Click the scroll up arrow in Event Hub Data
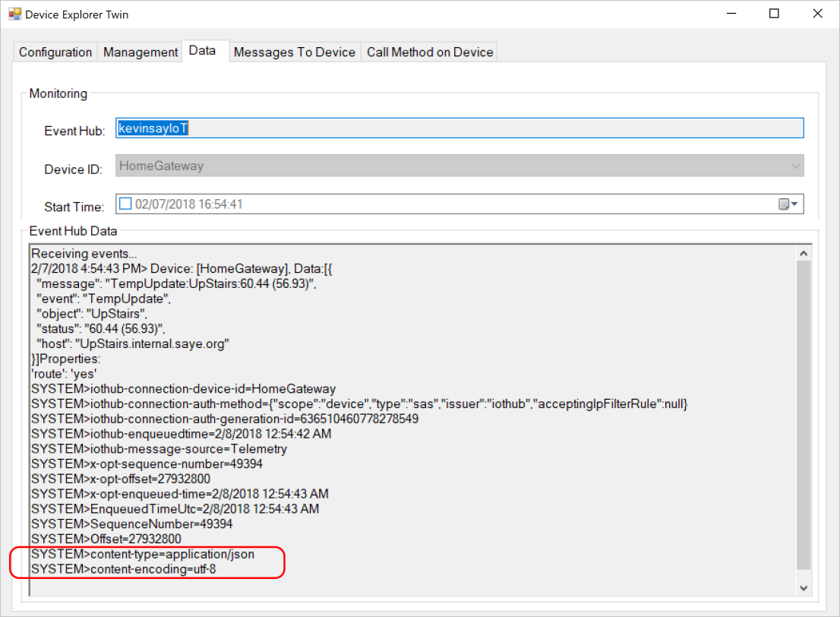This screenshot has height=617, width=840. 803,253
